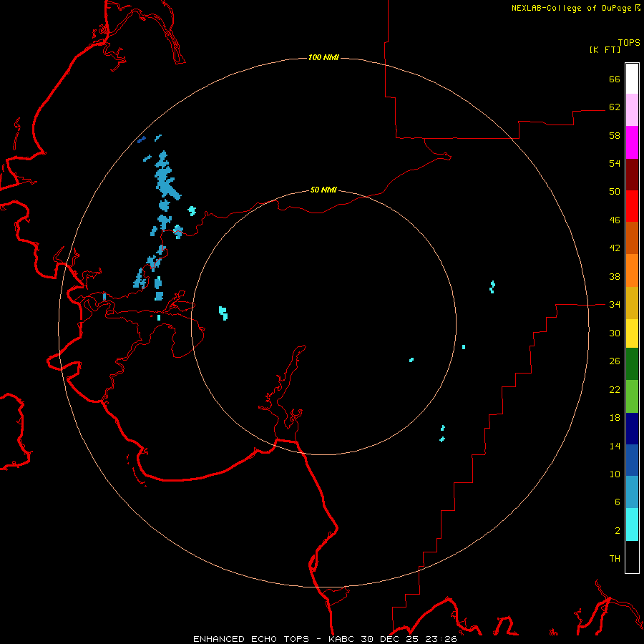Viewport: 644px width, 644px height.
Task: Click the legend value "10"
Action: point(615,474)
